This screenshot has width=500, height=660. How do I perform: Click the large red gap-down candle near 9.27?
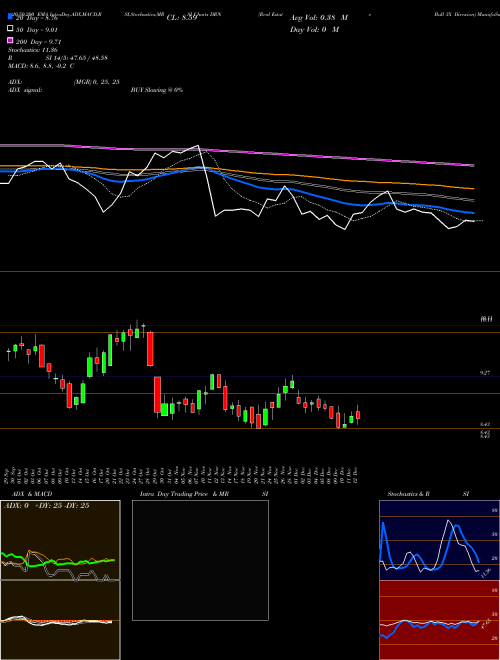[x=157, y=394]
